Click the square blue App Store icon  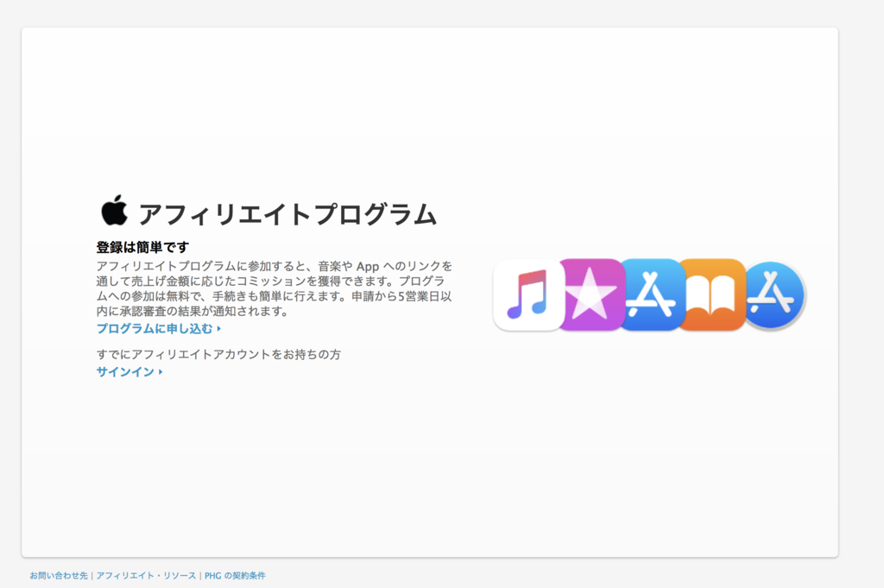pyautogui.click(x=652, y=294)
